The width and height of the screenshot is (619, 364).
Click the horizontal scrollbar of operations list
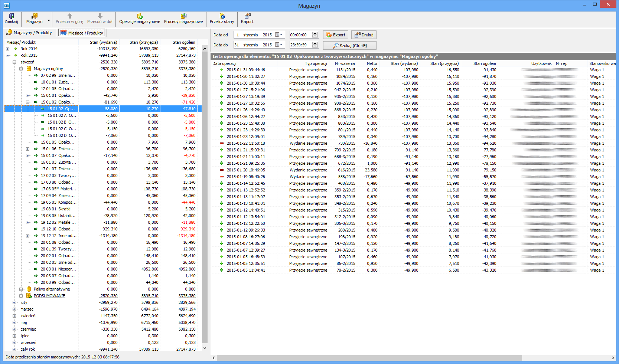coord(369,358)
